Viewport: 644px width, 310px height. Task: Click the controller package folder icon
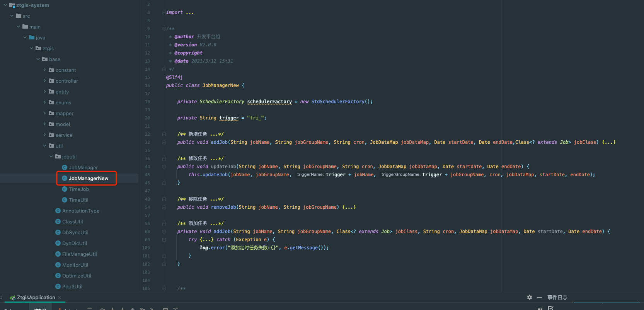click(51, 81)
